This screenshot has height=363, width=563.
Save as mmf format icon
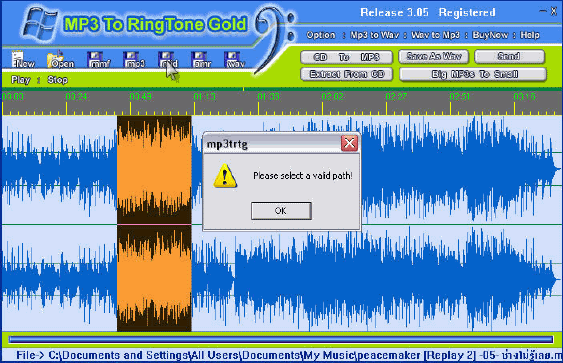click(99, 60)
